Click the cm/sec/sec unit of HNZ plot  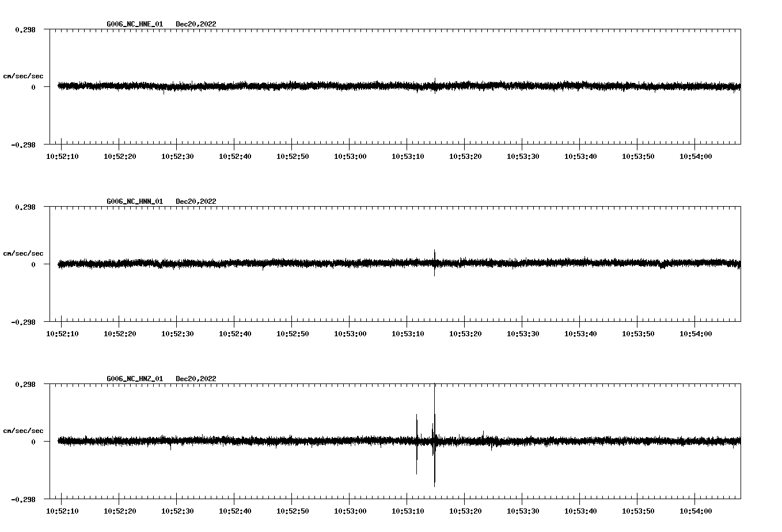click(x=24, y=431)
